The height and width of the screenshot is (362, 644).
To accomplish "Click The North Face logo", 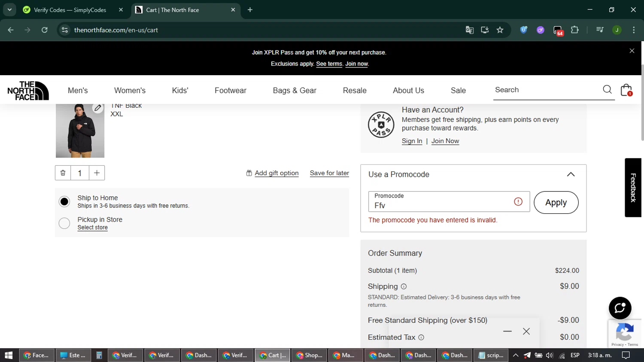I will (28, 90).
